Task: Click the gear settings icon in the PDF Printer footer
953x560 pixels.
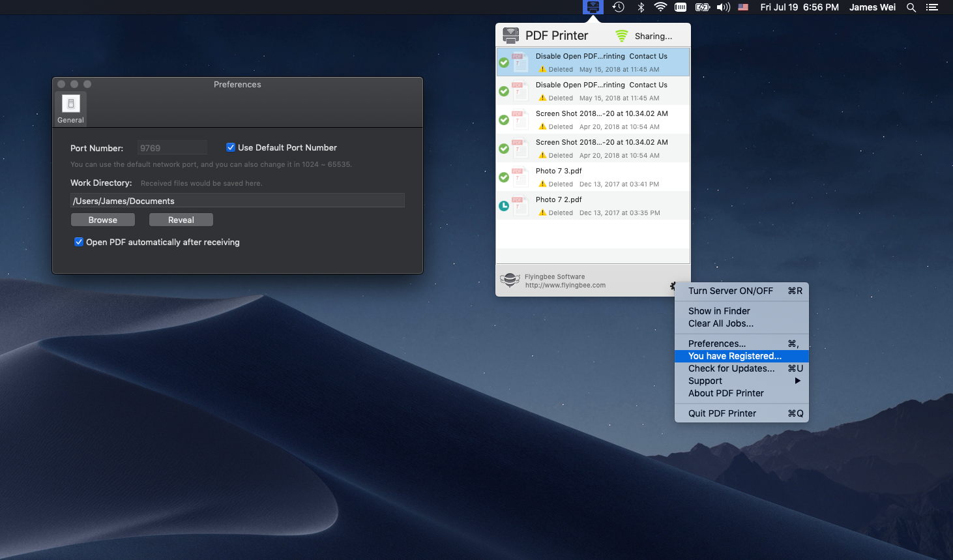Action: click(673, 286)
